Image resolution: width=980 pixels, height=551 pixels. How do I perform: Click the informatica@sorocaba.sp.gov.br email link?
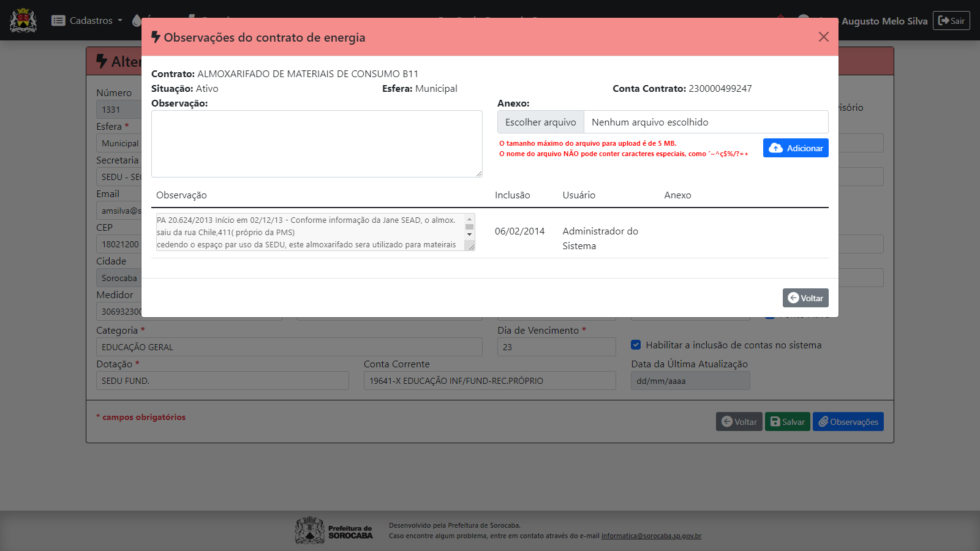pos(651,536)
